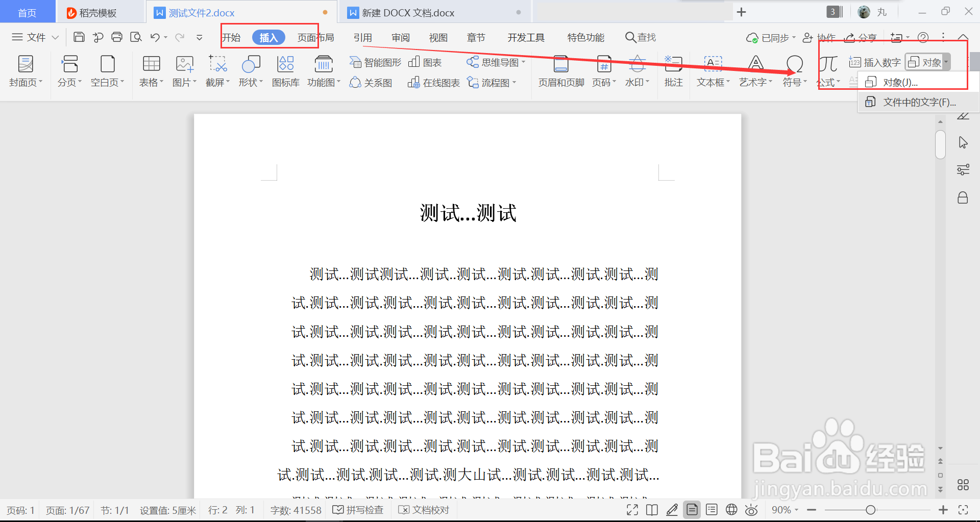
Task: Open header and footer (页眉和页脚)
Action: coord(561,71)
